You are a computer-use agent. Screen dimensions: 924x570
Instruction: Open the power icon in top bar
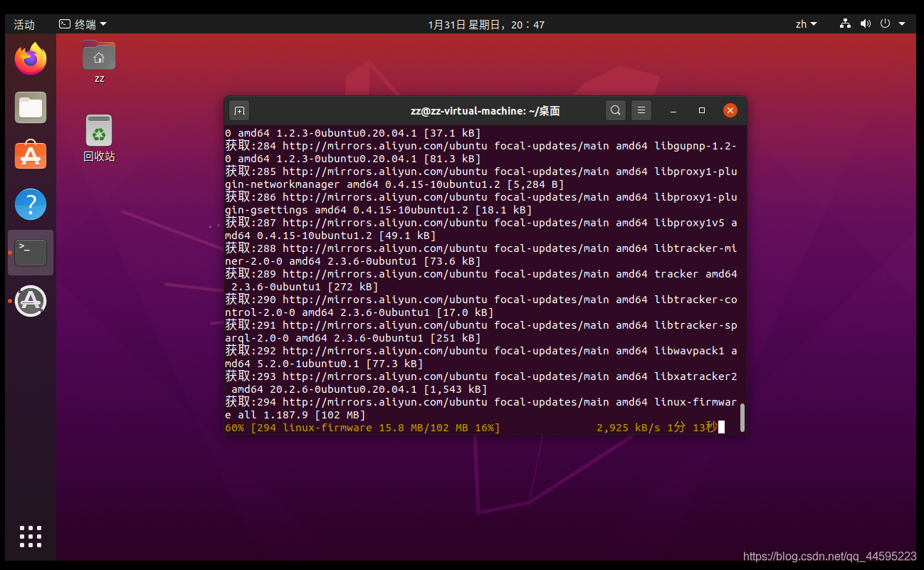pyautogui.click(x=885, y=23)
